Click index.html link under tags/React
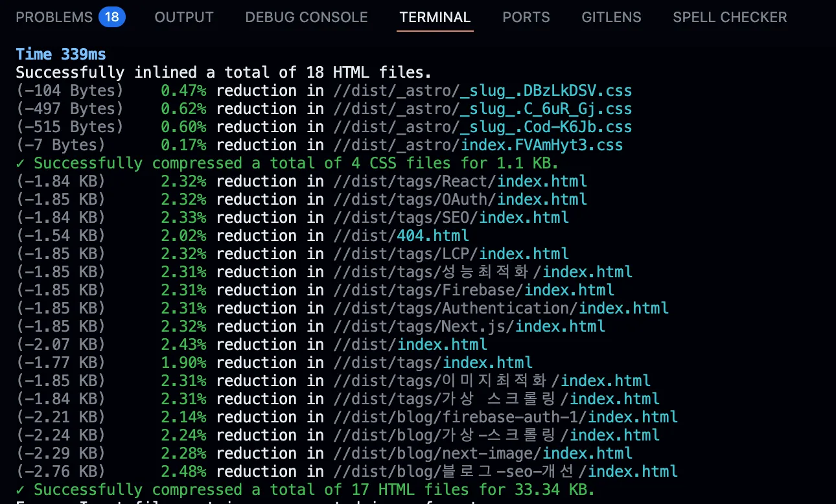 542,181
